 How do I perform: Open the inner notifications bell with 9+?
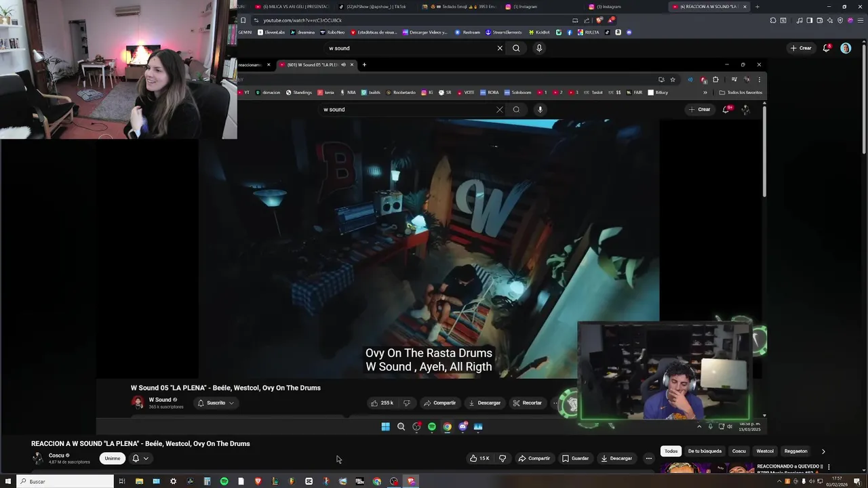726,109
